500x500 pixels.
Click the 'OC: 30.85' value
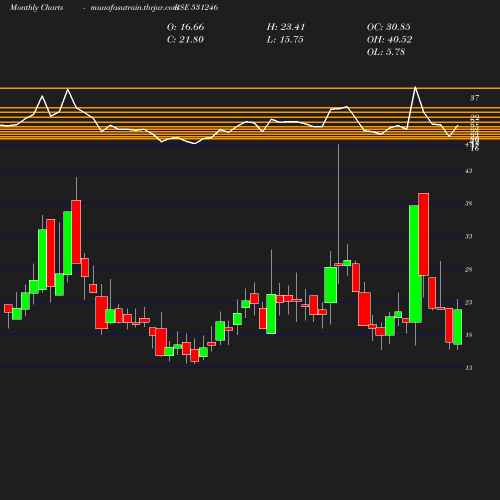tap(389, 27)
